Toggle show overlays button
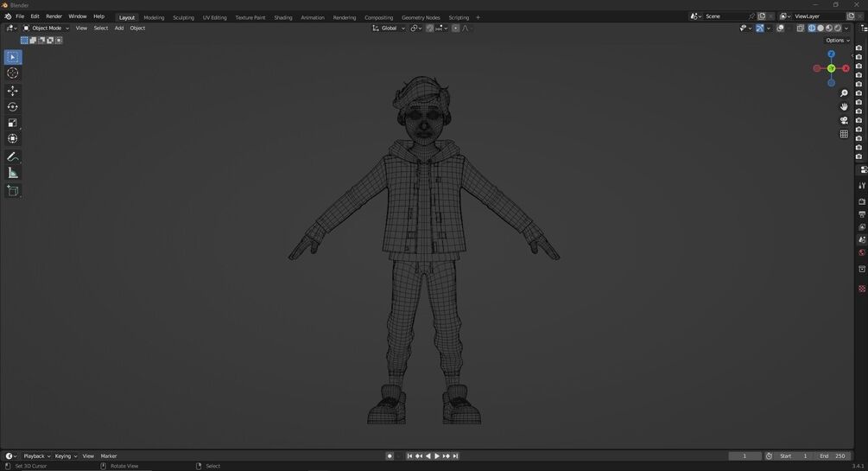The width and height of the screenshot is (868, 471). 780,29
